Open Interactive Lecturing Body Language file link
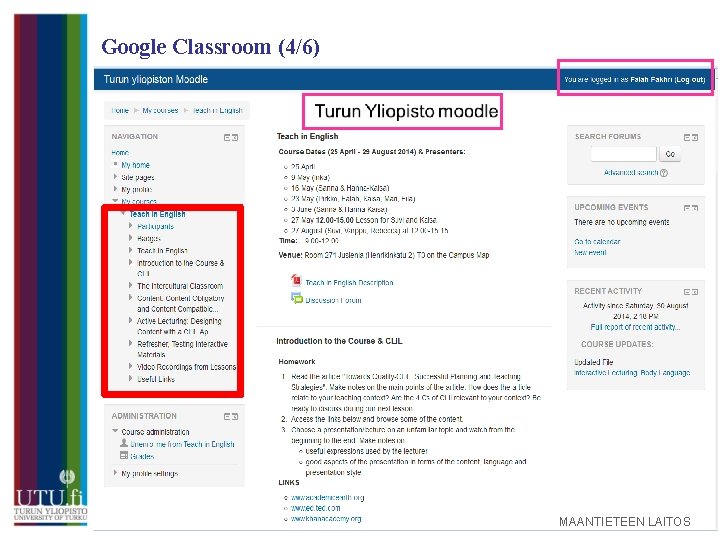Viewport: 720px width, 540px height. coord(632,373)
